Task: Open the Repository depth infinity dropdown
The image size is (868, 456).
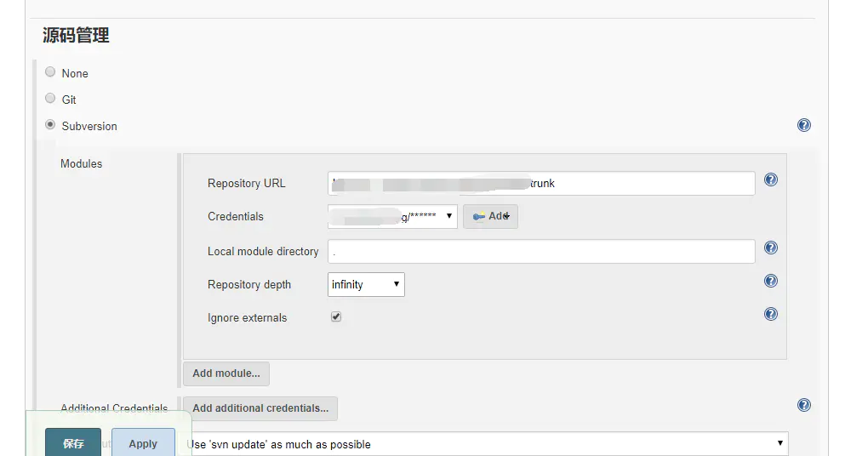Action: 366,284
